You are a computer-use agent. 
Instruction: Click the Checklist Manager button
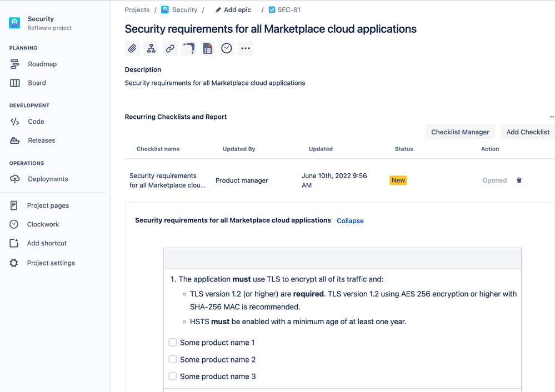point(460,132)
